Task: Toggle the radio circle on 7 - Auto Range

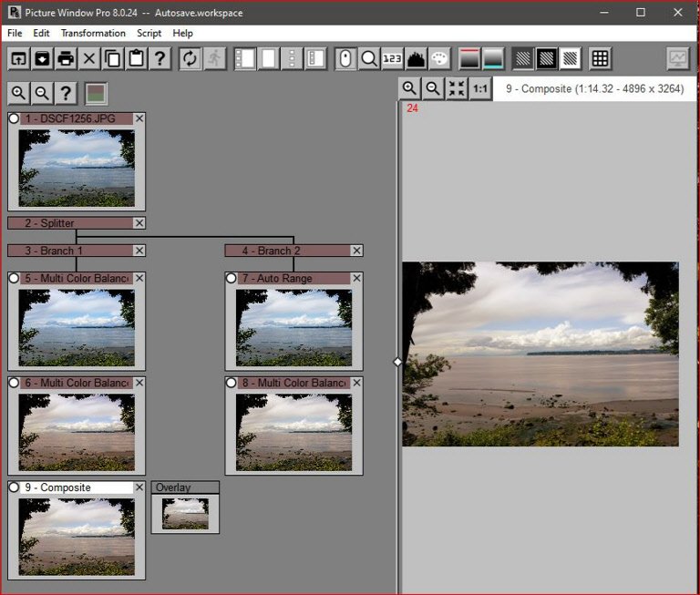Action: click(232, 278)
